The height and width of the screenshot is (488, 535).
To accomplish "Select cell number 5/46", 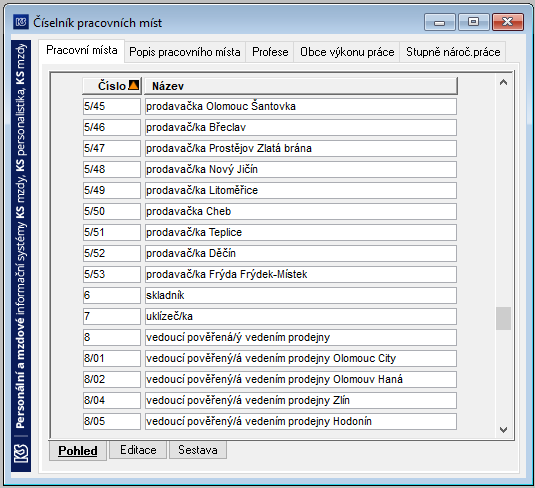I will tap(112, 127).
